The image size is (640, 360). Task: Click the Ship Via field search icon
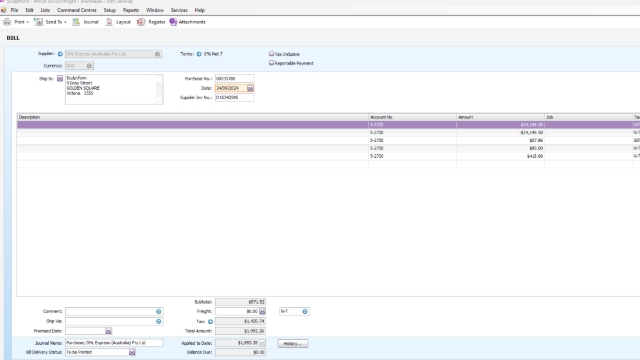point(158,321)
